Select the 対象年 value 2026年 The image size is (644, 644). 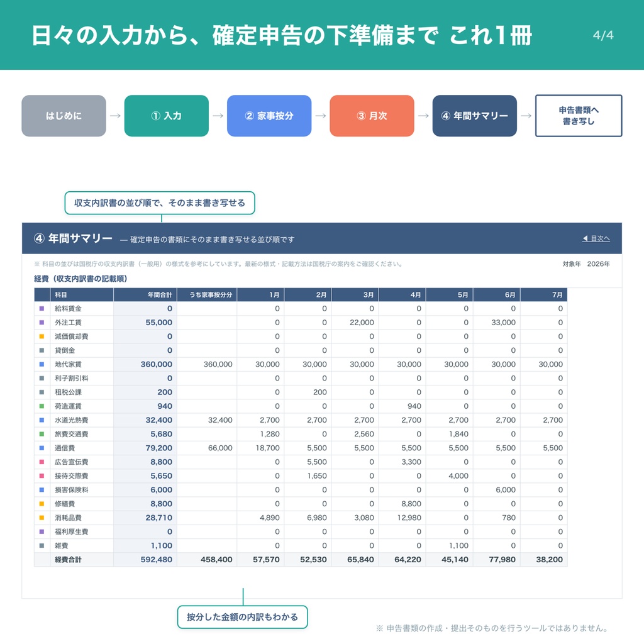[x=599, y=264]
